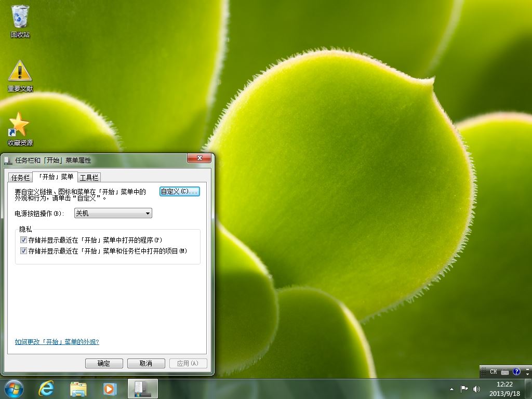Launch Windows Media Player from the taskbar
This screenshot has width=532, height=399.
110,389
